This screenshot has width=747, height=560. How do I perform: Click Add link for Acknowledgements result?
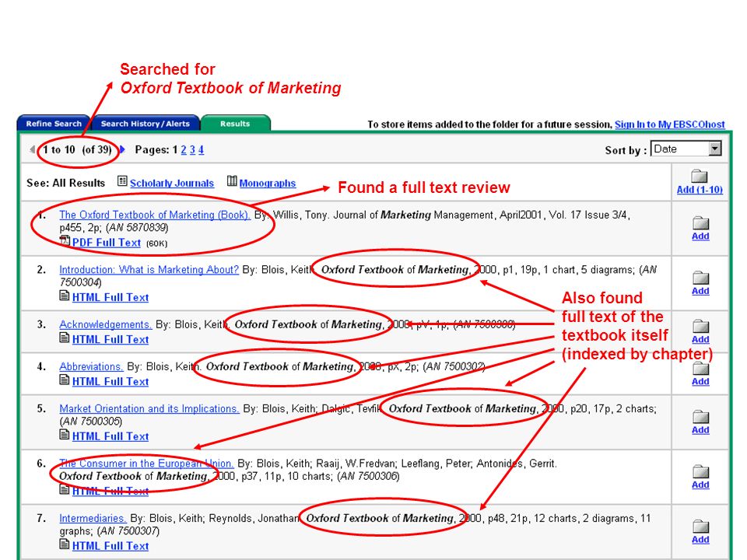(701, 340)
